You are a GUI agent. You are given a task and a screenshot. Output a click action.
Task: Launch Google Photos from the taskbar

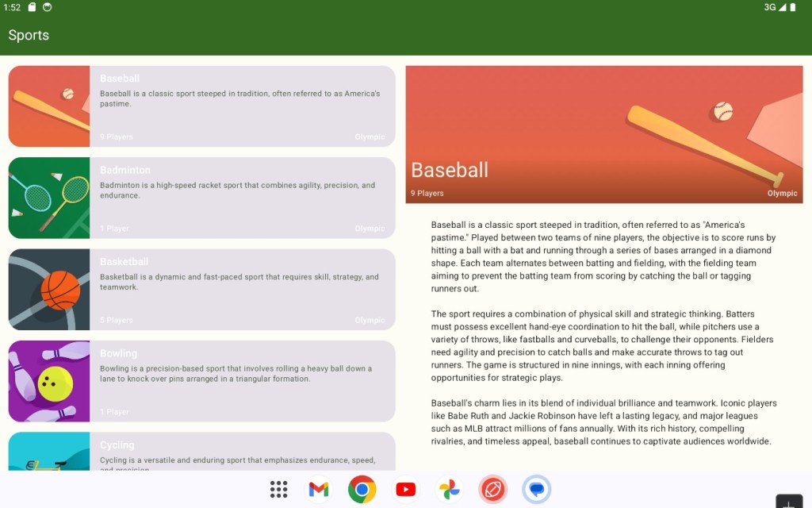[x=449, y=489]
